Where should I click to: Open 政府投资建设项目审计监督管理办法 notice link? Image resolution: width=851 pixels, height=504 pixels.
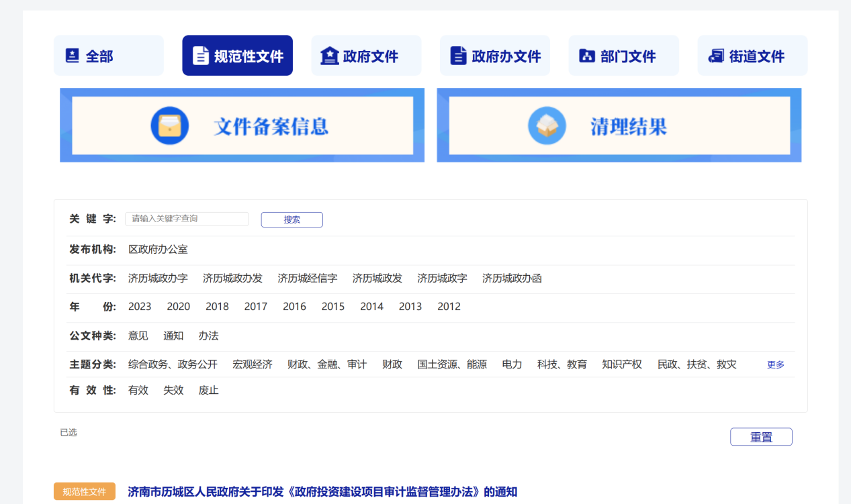[x=322, y=492]
